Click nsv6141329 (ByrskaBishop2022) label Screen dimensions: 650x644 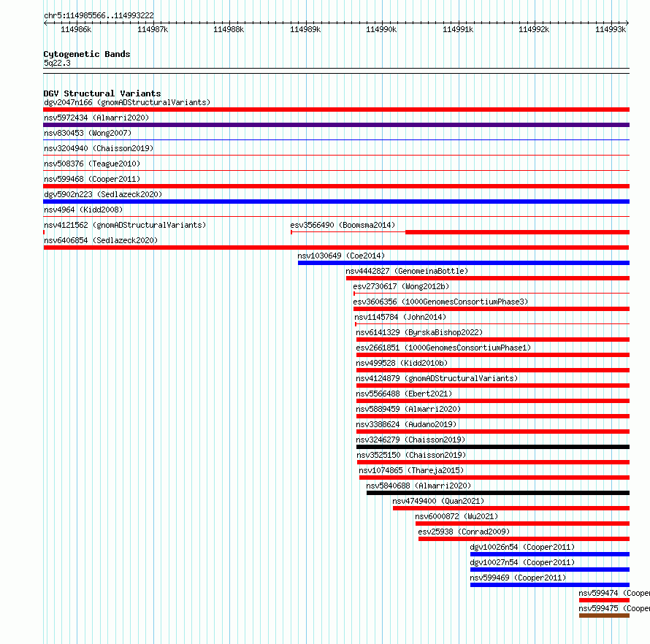point(419,332)
